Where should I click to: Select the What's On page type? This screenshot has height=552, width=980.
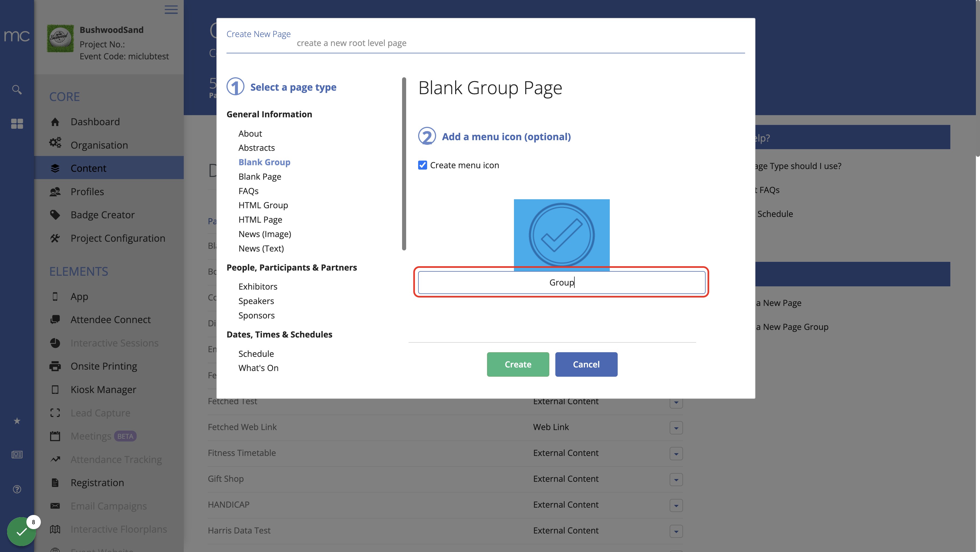(258, 367)
